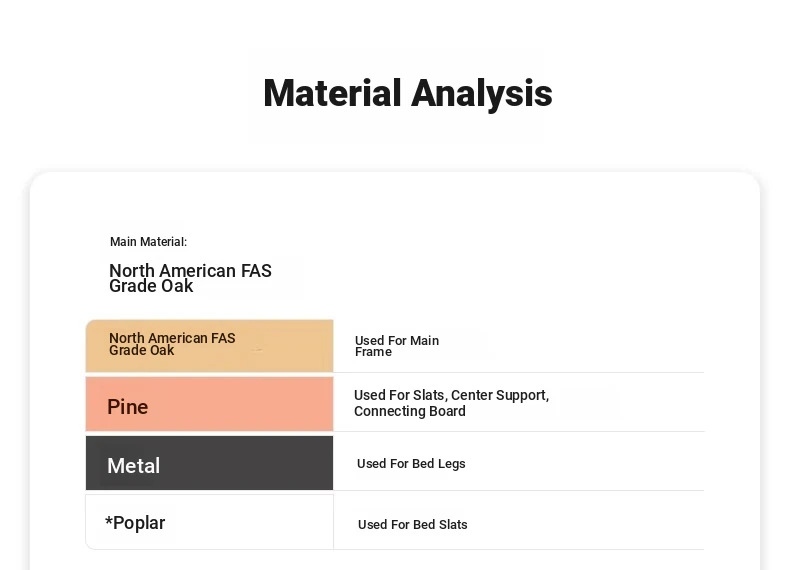790x570 pixels.
Task: Click the "Pine" label text
Action: 127,407
